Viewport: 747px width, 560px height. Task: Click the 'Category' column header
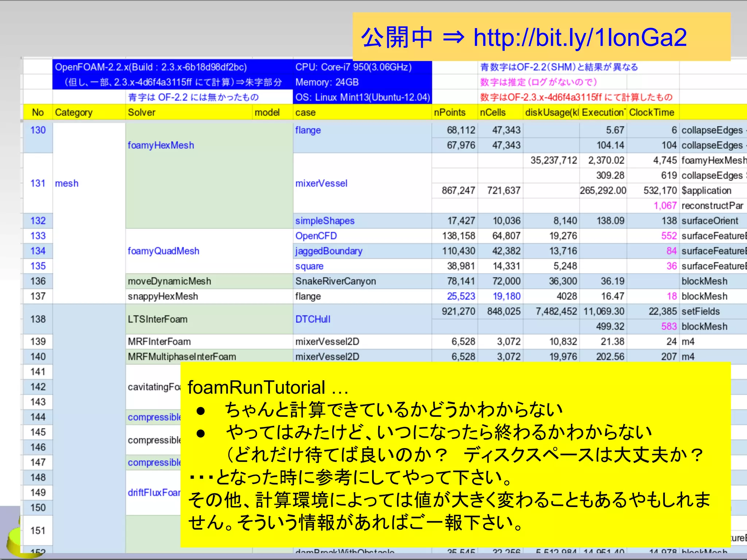tap(89, 112)
